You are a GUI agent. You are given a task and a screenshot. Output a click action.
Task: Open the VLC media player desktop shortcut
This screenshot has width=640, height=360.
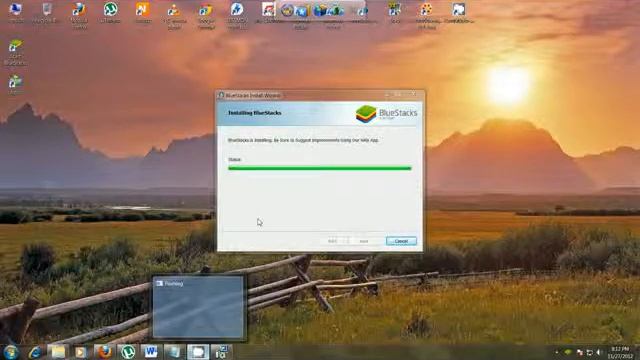pyautogui.click(x=174, y=16)
